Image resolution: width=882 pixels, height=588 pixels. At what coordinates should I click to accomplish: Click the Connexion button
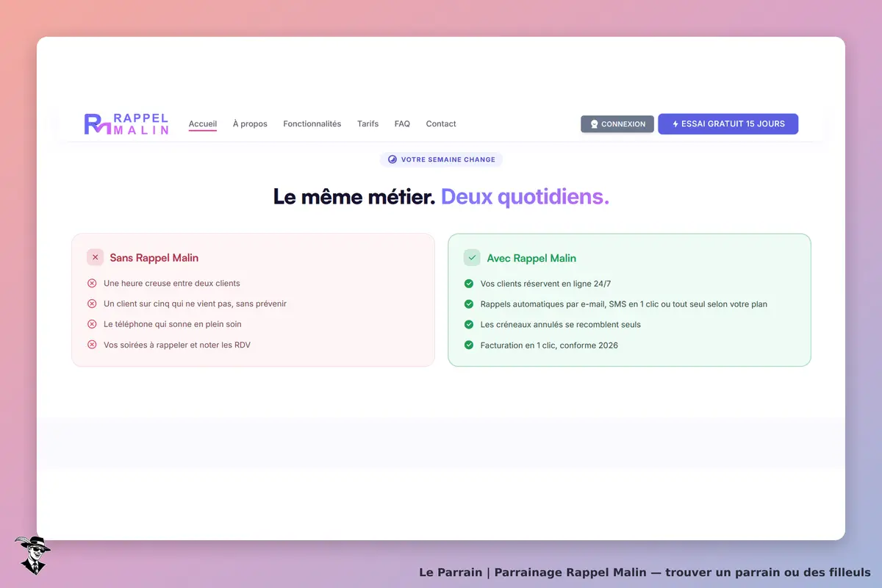(x=617, y=124)
